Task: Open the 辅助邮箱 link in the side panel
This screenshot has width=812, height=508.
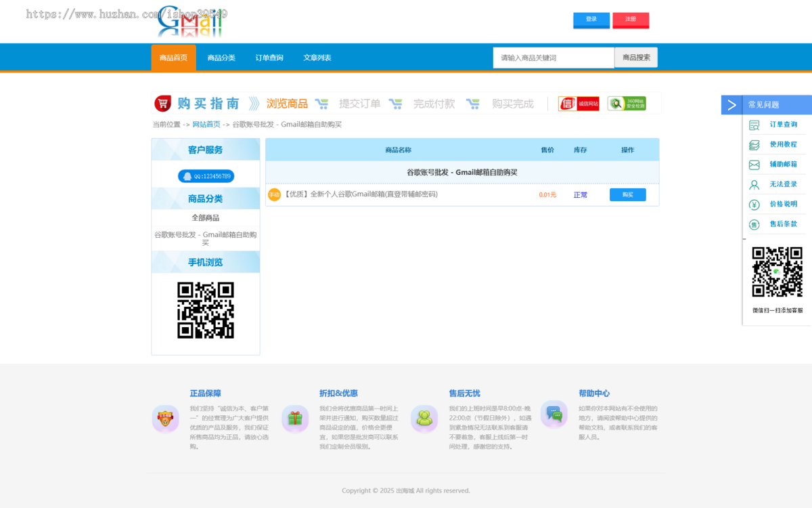Action: [x=784, y=165]
